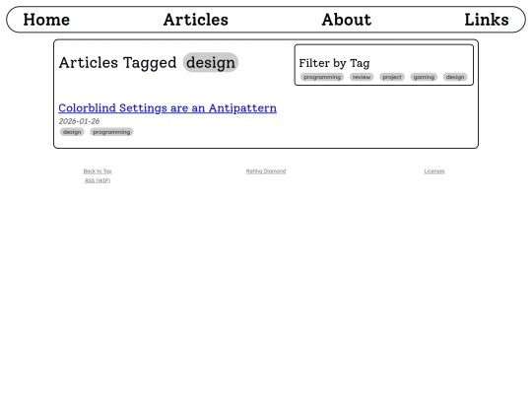Image resolution: width=532 pixels, height=399 pixels.
Task: Click the Articles Tagged heading text
Action: point(118,62)
